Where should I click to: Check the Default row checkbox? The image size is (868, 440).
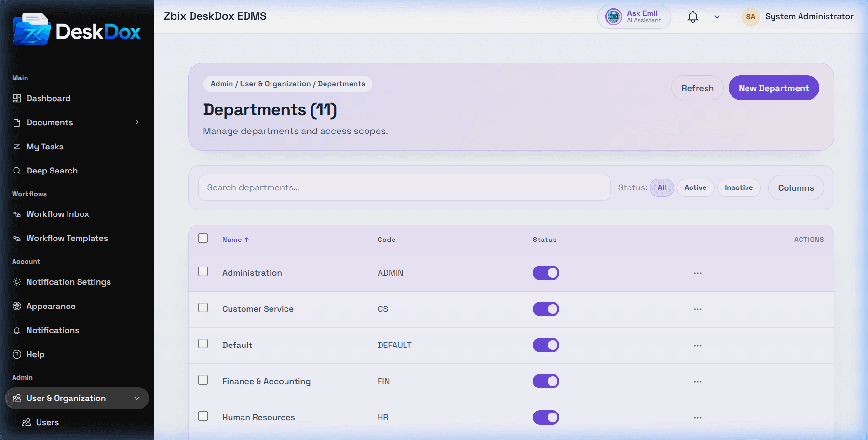click(x=203, y=344)
